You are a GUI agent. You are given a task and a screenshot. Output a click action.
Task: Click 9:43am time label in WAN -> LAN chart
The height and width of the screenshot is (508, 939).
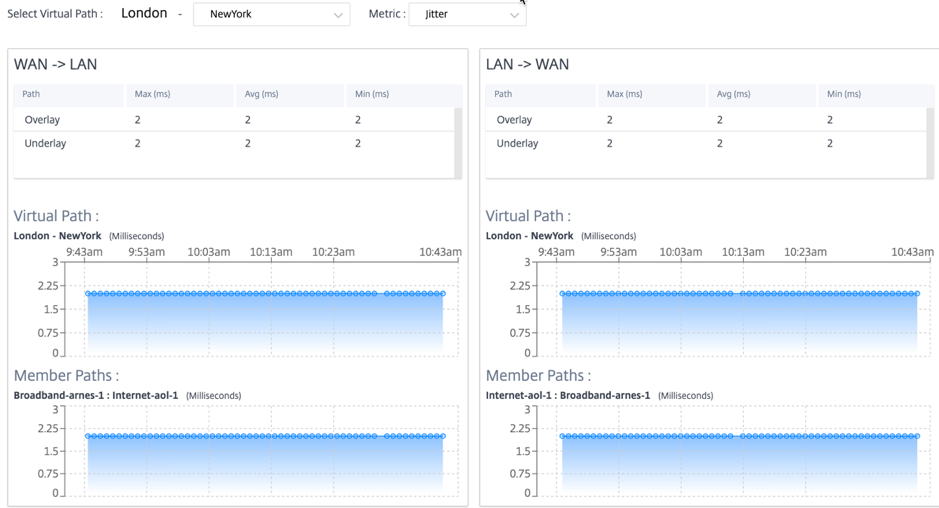84,252
